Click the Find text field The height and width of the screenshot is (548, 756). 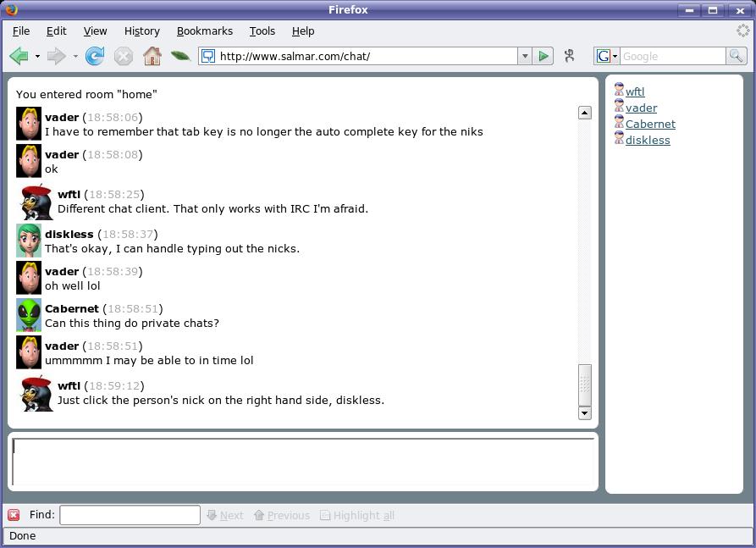click(130, 515)
